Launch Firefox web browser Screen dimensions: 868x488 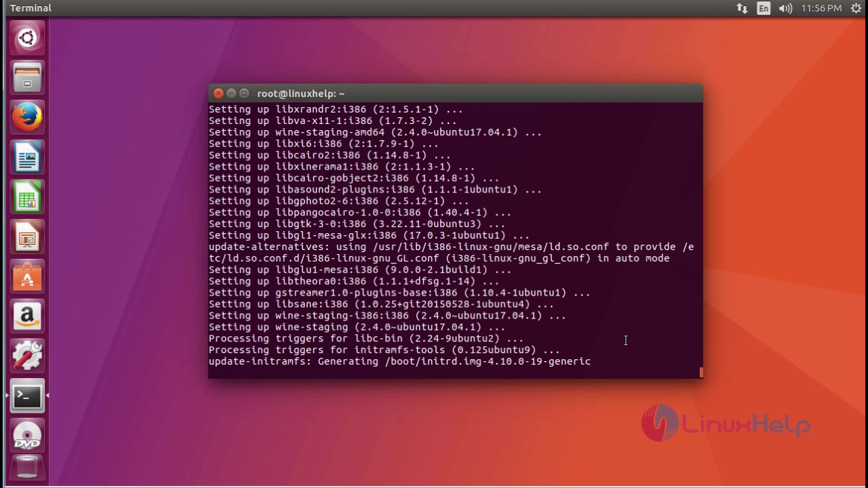pyautogui.click(x=27, y=117)
